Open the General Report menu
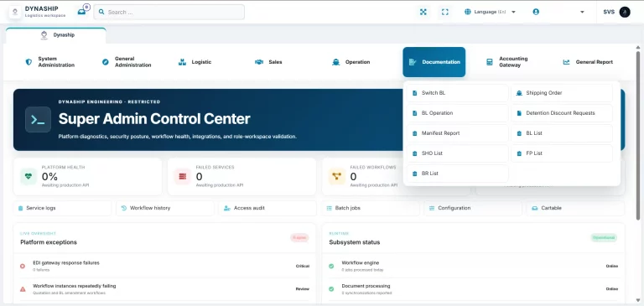 click(x=588, y=62)
